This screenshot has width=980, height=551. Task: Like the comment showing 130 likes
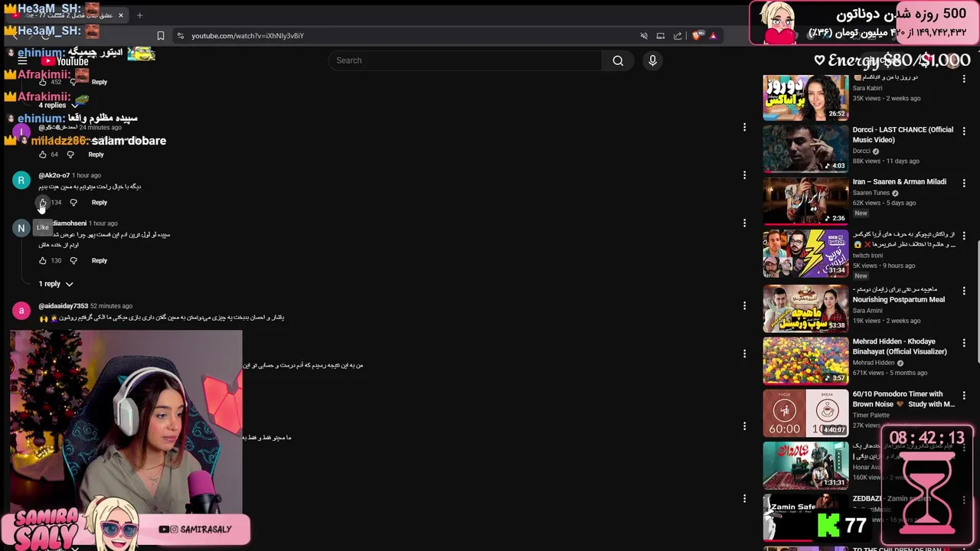(x=43, y=260)
